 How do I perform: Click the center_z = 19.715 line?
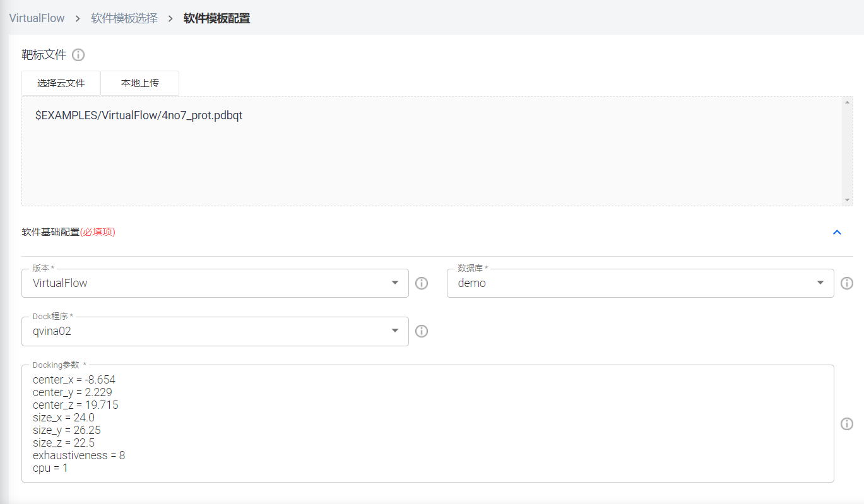coord(76,405)
